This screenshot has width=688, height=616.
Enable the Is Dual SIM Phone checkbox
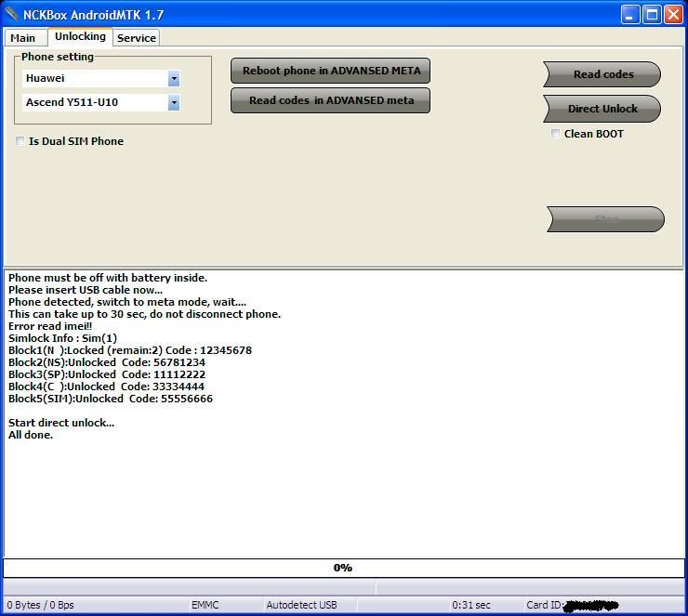click(x=20, y=141)
